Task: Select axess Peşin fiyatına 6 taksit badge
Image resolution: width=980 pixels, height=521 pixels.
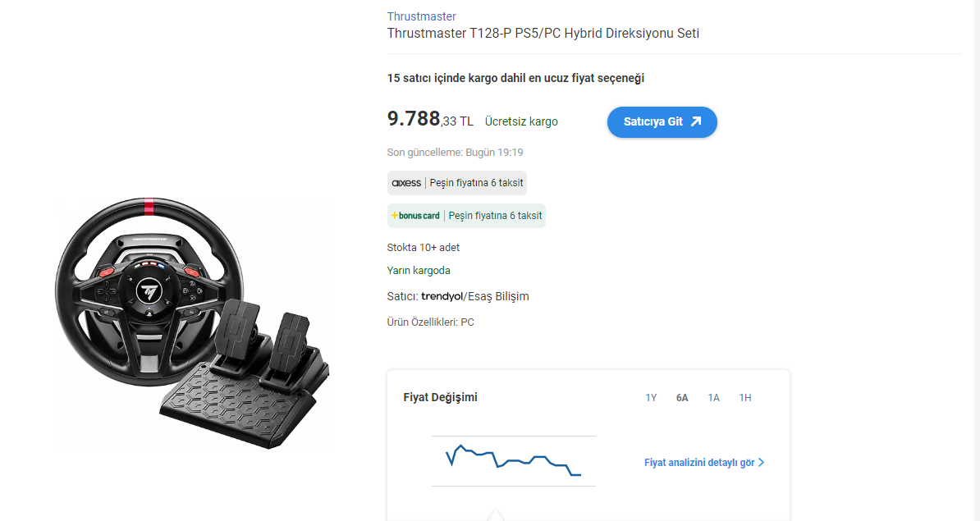Action: pyautogui.click(x=457, y=183)
